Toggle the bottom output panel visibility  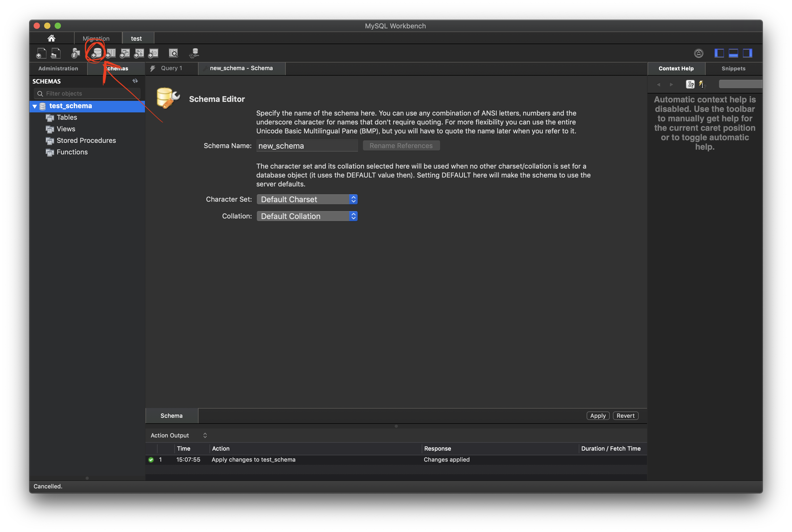tap(733, 53)
